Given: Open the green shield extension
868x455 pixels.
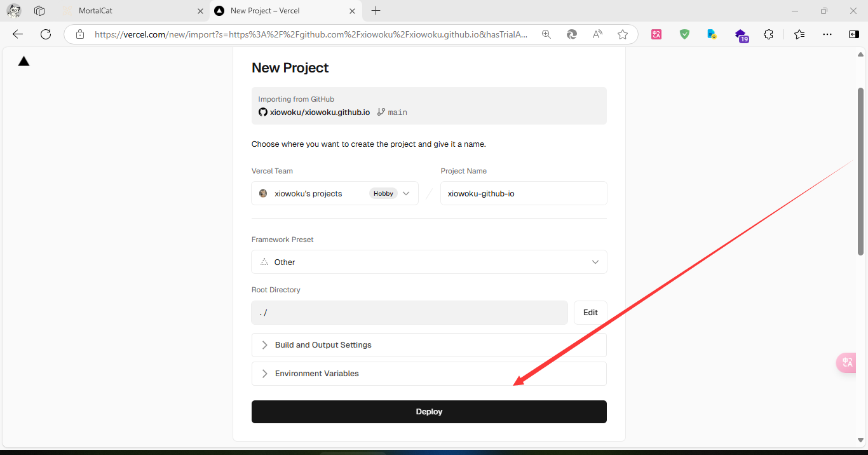Looking at the screenshot, I should pyautogui.click(x=684, y=34).
